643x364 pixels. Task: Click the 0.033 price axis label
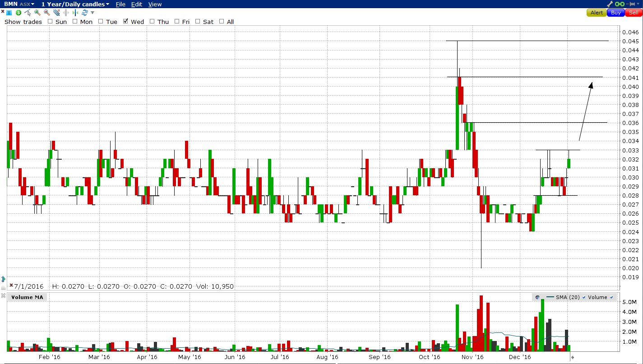coord(630,150)
